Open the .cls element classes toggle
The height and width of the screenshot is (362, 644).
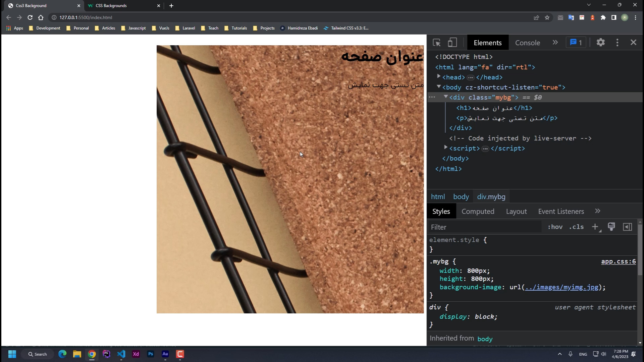pyautogui.click(x=576, y=227)
